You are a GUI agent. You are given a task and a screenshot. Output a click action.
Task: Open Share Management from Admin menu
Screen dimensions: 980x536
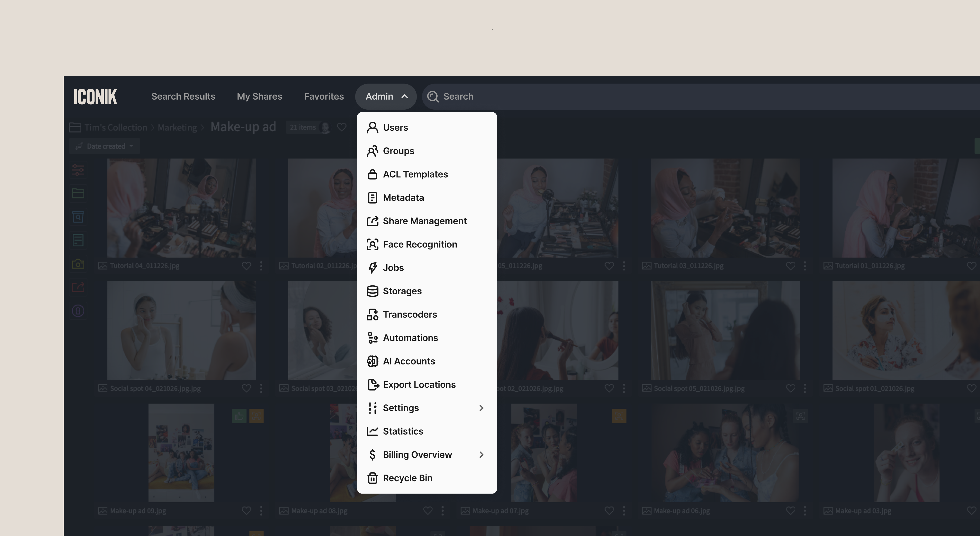click(424, 221)
